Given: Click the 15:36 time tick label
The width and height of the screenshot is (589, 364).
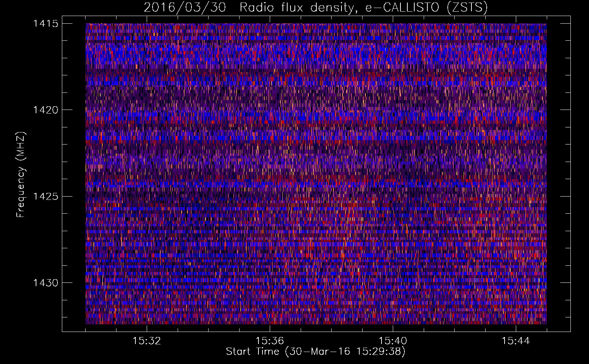Looking at the screenshot, I should tap(270, 341).
